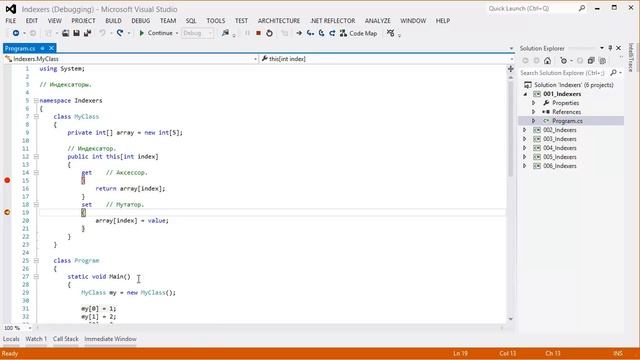Click the Quick Launch search magnifier icon
Image resolution: width=640 pixels, height=360 pixels.
[x=582, y=8]
